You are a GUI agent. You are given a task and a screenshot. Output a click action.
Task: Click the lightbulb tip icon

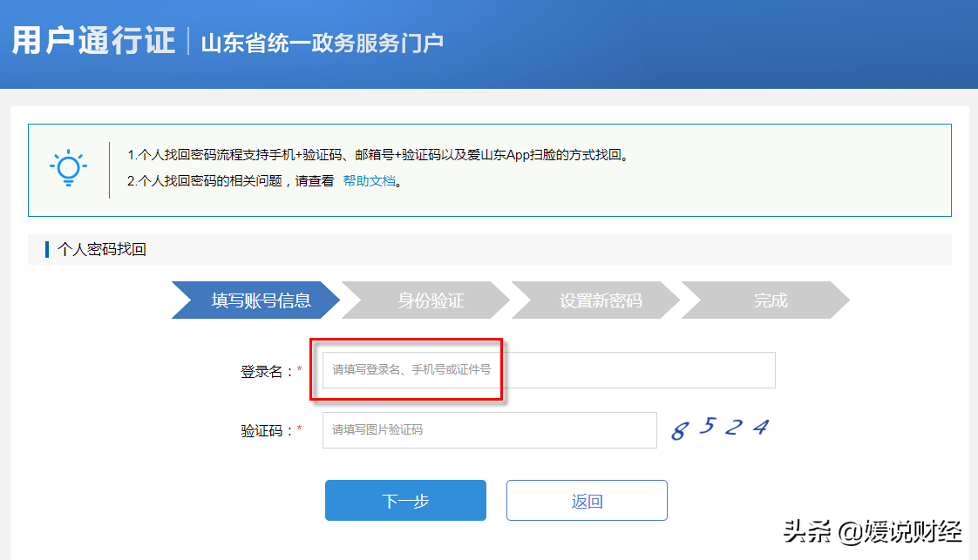[68, 167]
